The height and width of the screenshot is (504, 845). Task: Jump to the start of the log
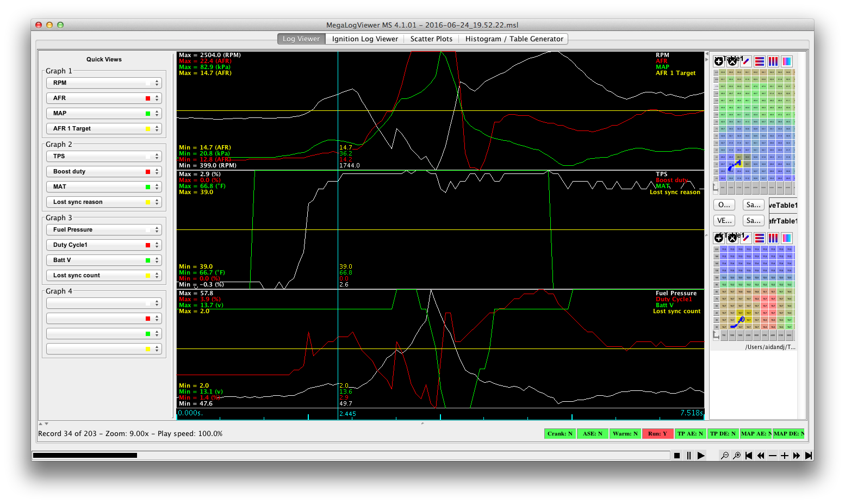tap(749, 456)
